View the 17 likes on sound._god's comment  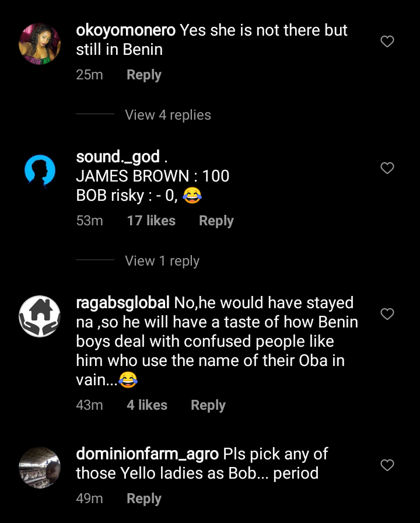click(x=151, y=221)
